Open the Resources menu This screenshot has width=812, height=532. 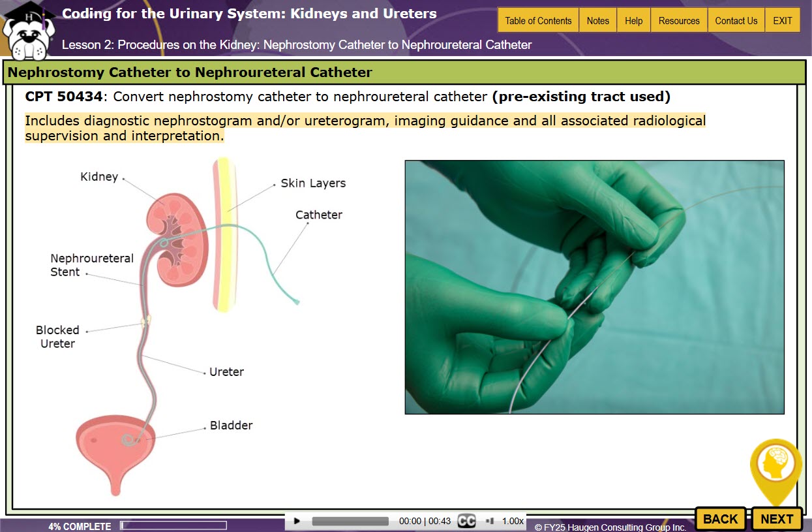click(x=678, y=20)
